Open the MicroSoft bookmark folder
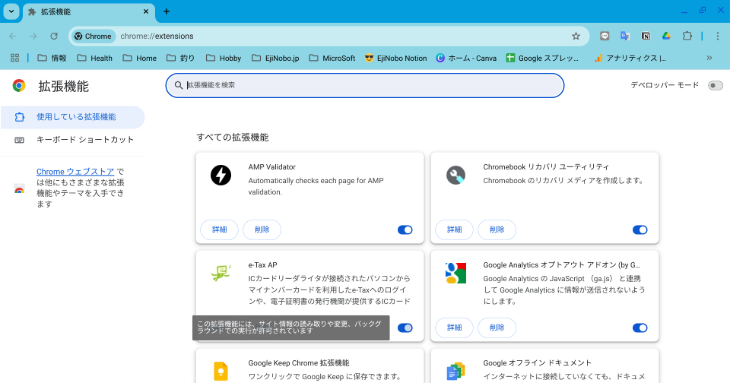This screenshot has width=730, height=383. [332, 58]
